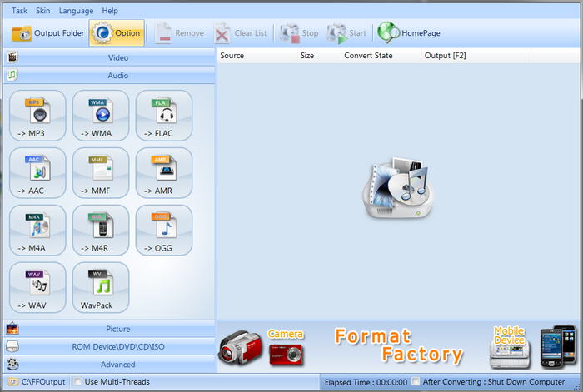Click the Output [F2] column header
583x392 pixels.
(476, 56)
